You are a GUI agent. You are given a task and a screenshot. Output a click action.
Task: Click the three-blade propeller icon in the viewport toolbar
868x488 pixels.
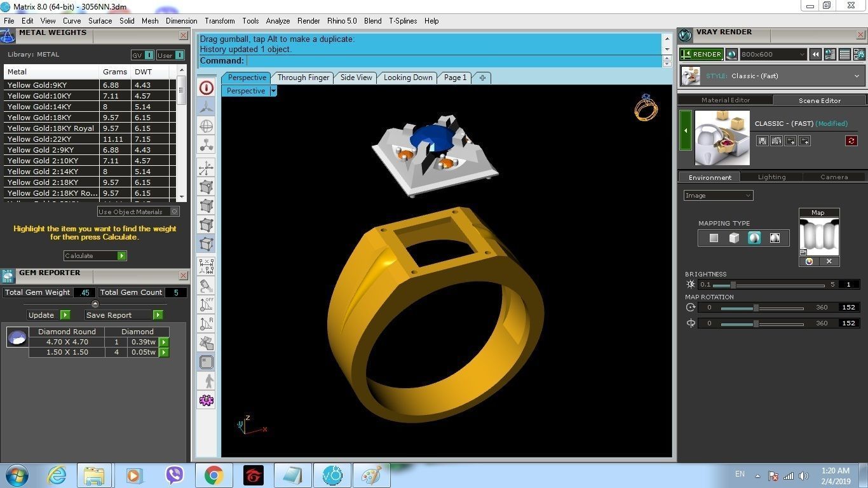207,107
